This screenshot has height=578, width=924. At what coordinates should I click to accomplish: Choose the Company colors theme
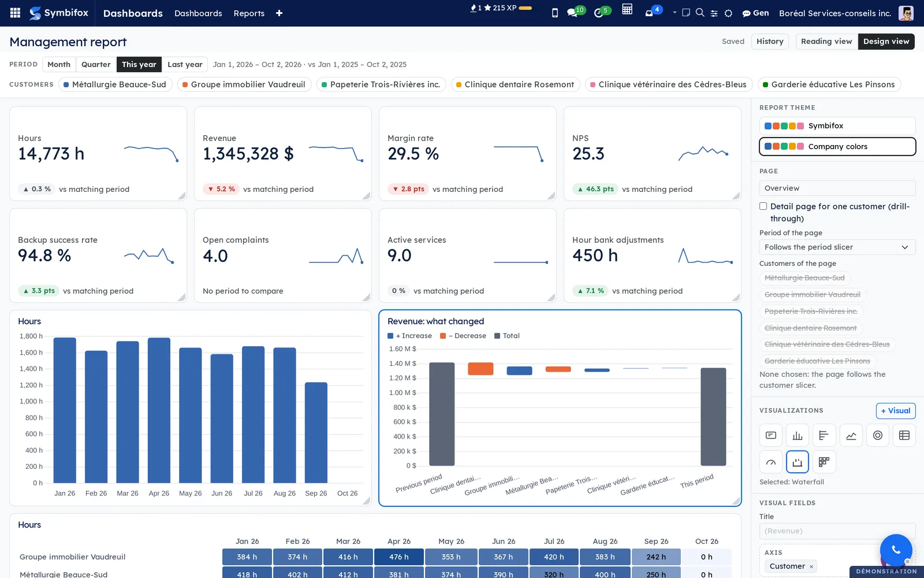pos(837,147)
